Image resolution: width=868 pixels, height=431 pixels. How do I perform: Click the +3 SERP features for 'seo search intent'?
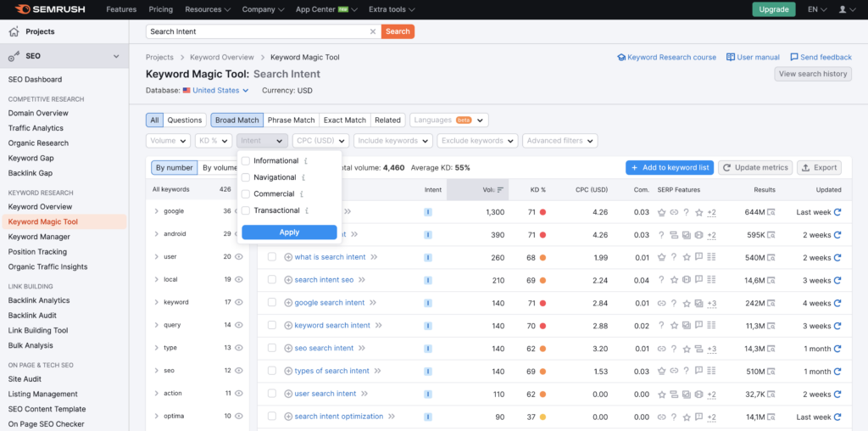click(x=712, y=349)
